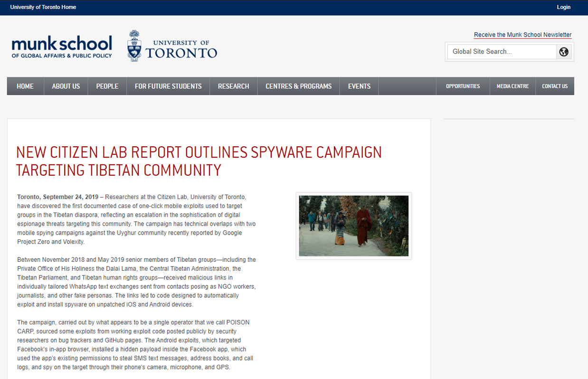Open the Media Centre link
The height and width of the screenshot is (379, 588).
tap(512, 86)
